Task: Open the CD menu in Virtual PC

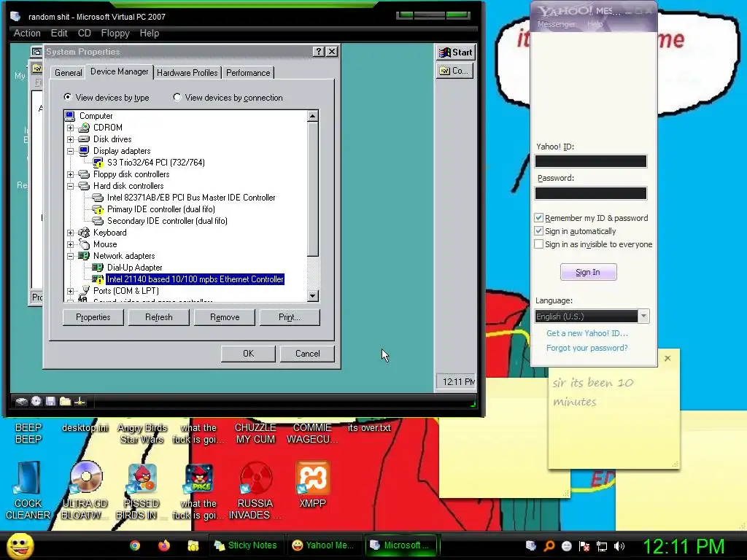Action: (x=85, y=33)
